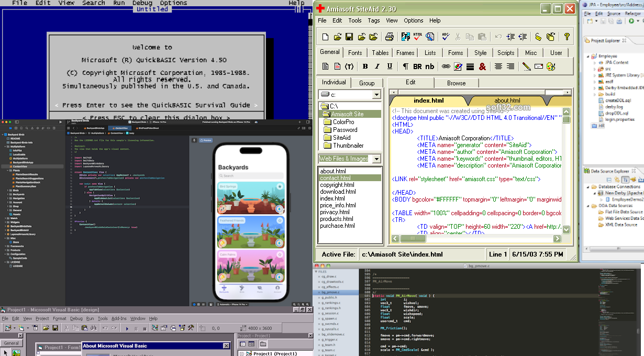644x356 pixels.
Task: Click the Start run arrow in Visual Basic
Action: 127,329
